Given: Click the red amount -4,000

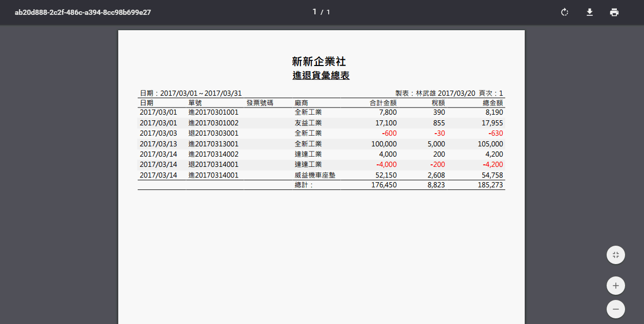Looking at the screenshot, I should point(387,164).
